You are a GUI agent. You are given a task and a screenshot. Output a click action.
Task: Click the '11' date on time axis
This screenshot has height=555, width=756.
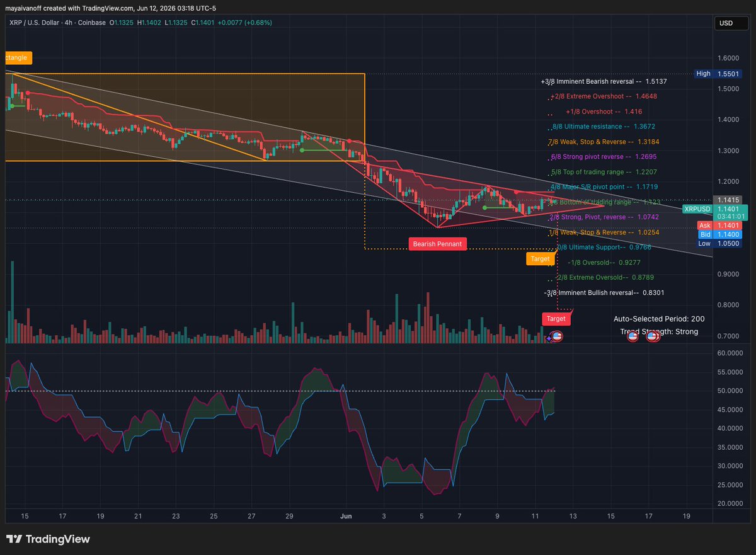click(x=535, y=516)
